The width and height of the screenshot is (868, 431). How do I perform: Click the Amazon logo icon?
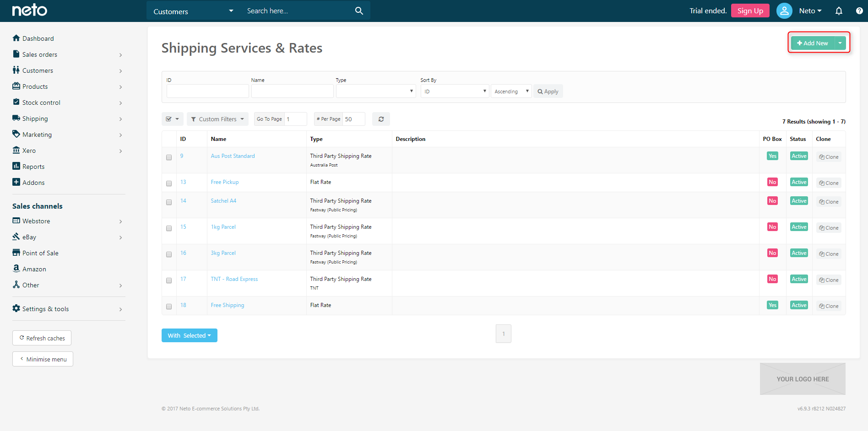(x=16, y=269)
